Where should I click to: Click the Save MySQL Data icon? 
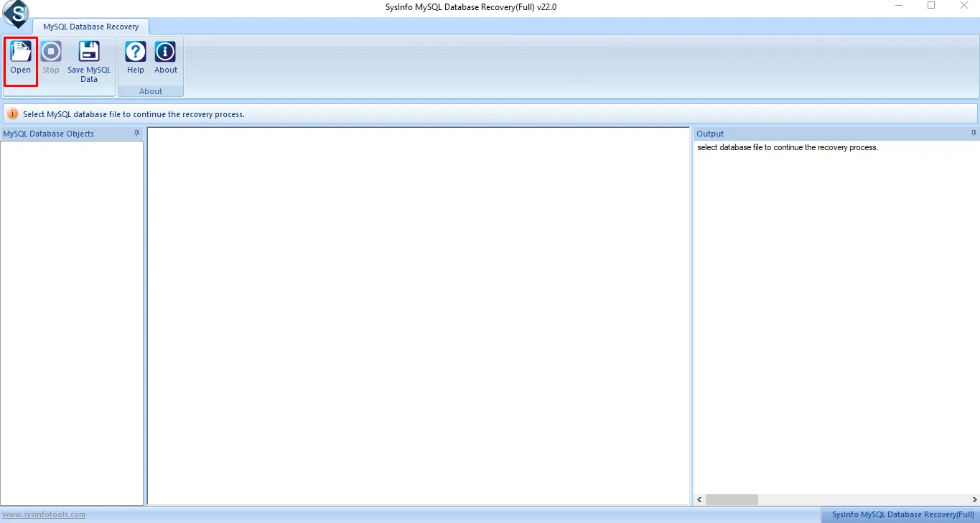[89, 52]
